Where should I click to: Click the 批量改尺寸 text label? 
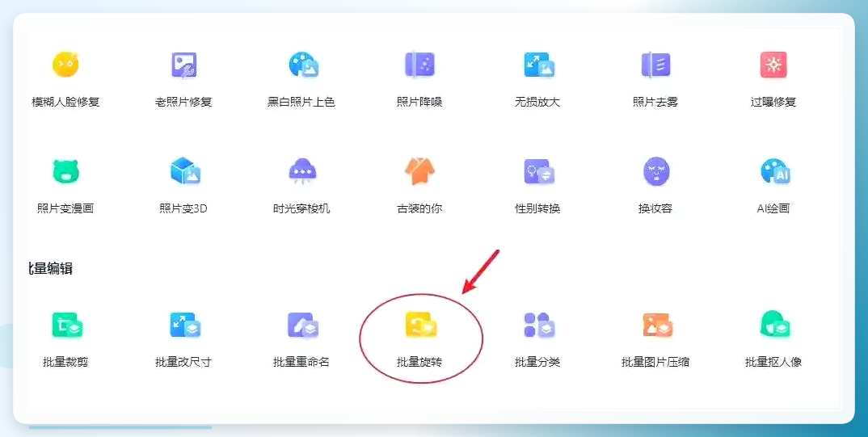183,363
